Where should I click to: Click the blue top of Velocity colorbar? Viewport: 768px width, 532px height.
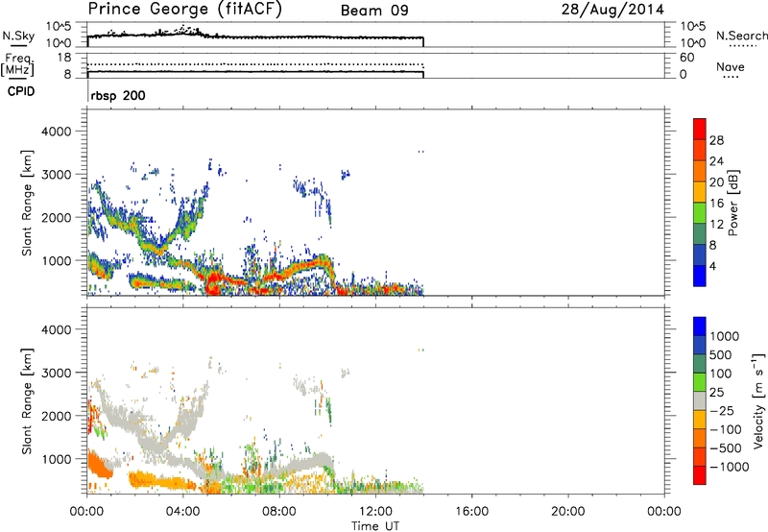[700, 326]
